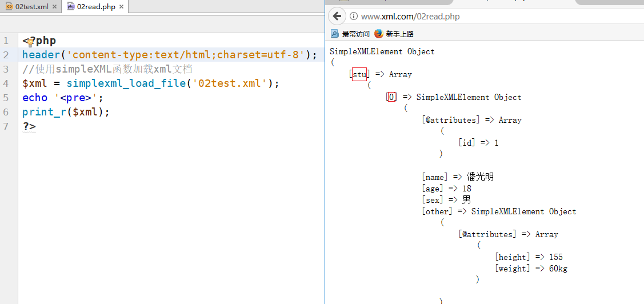The height and width of the screenshot is (304, 644).
Task: Open the 新手上路 Firefox bookmark
Action: click(x=394, y=34)
